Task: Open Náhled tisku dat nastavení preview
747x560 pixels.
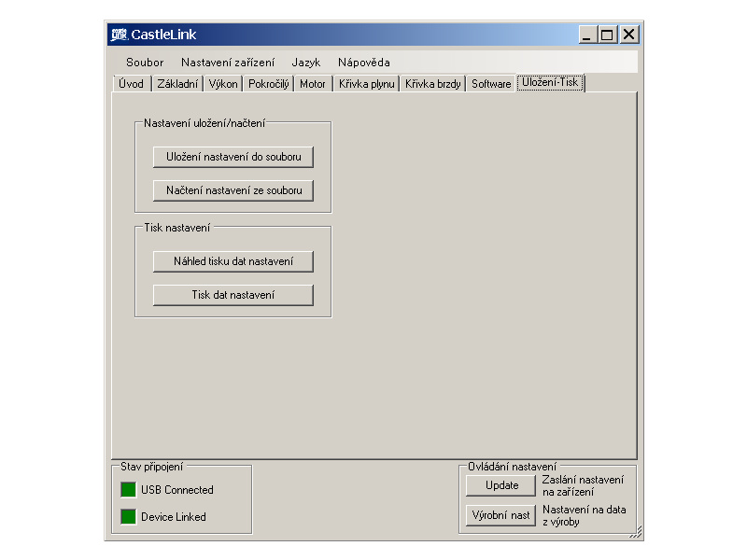Action: click(x=233, y=261)
